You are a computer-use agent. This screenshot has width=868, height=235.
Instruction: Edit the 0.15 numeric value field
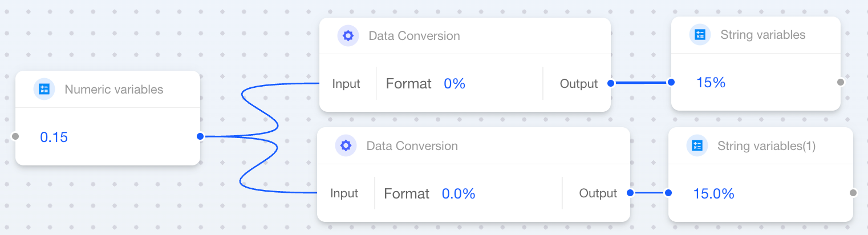click(54, 137)
